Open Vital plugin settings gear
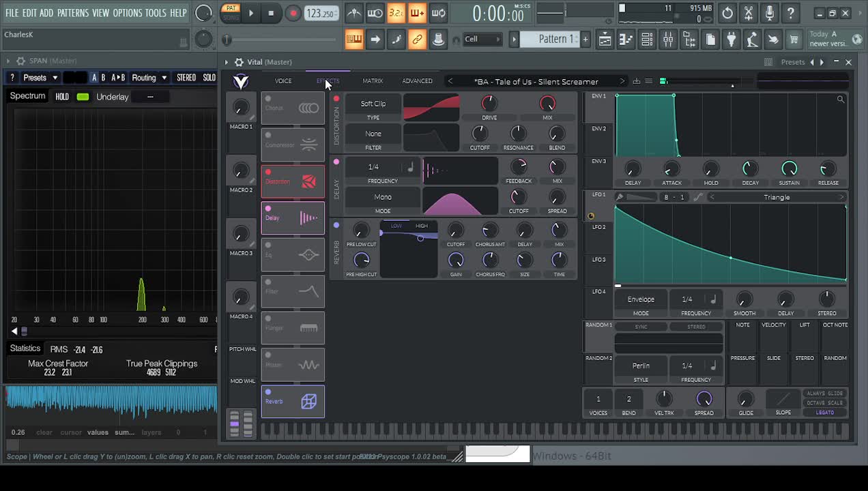868x491 pixels. 239,62
